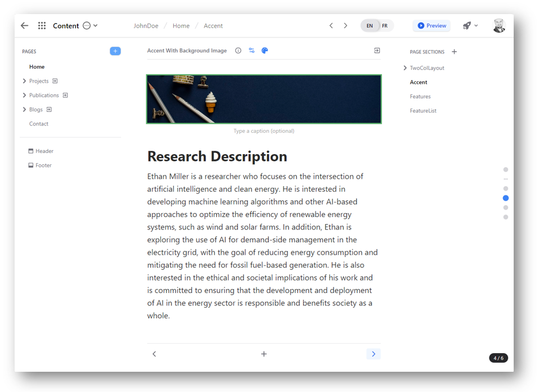539x392 pixels.
Task: Click the blue add page button
Action: 115,51
